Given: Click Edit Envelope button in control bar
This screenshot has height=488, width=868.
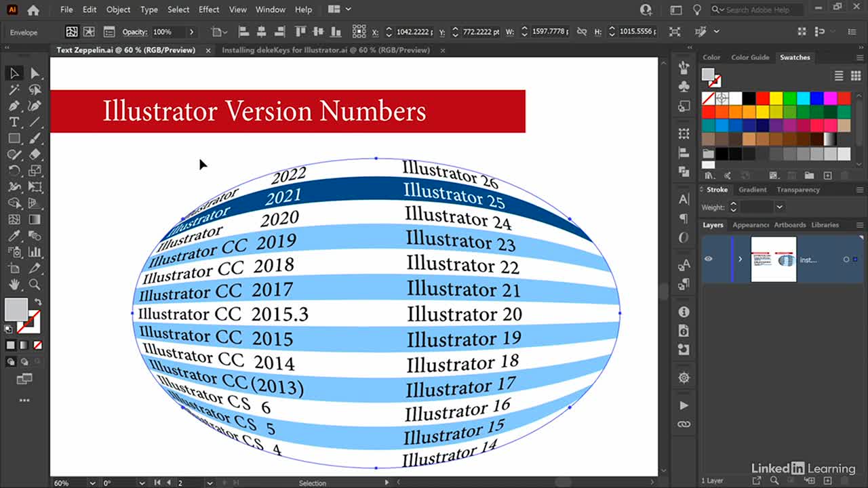Looking at the screenshot, I should [x=72, y=32].
